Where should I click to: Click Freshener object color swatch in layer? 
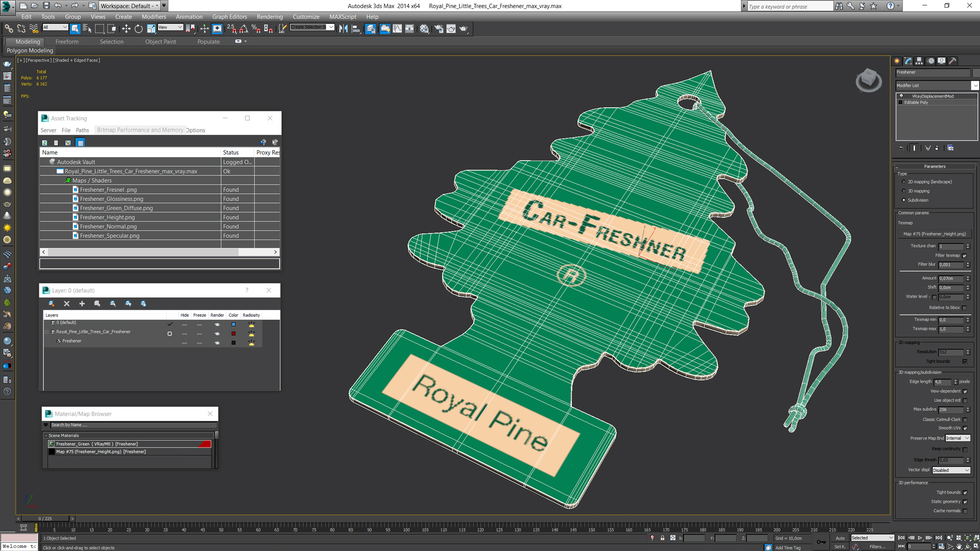point(233,343)
